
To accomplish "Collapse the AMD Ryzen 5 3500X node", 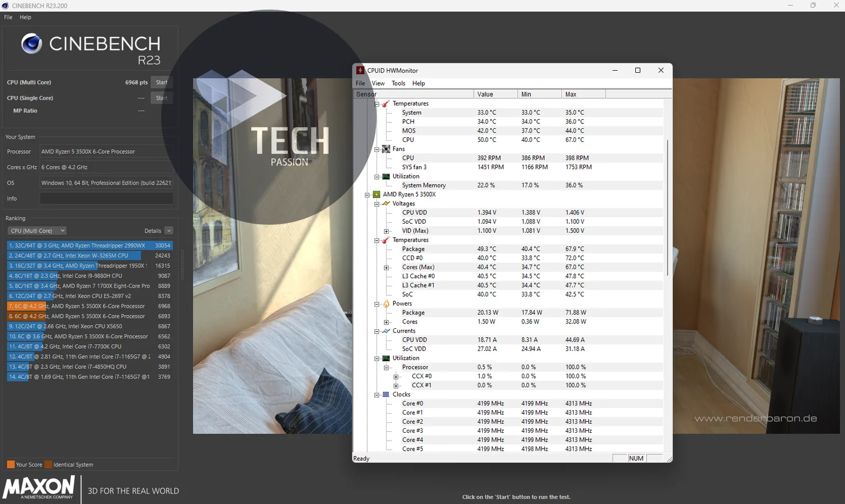I will (367, 195).
